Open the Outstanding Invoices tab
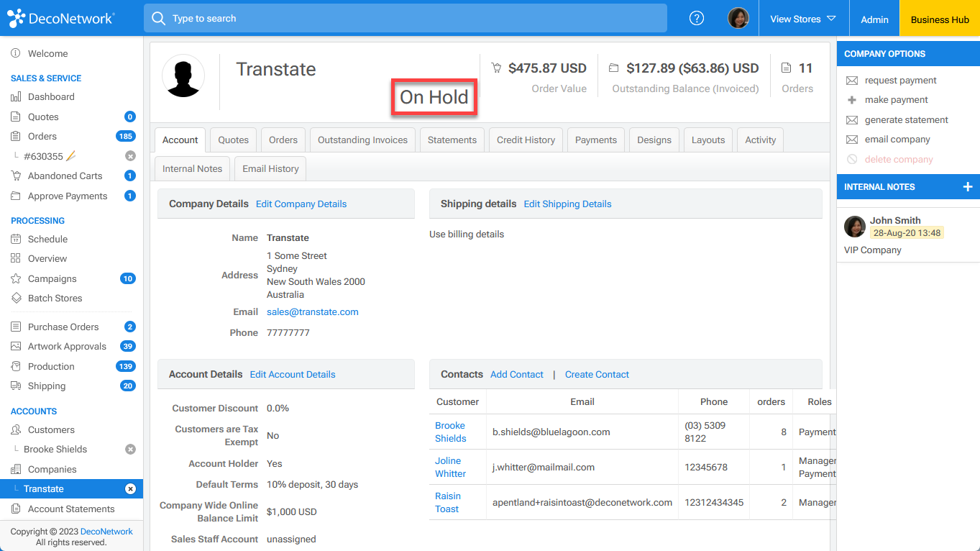Screen dimensions: 980x551 pyautogui.click(x=362, y=140)
